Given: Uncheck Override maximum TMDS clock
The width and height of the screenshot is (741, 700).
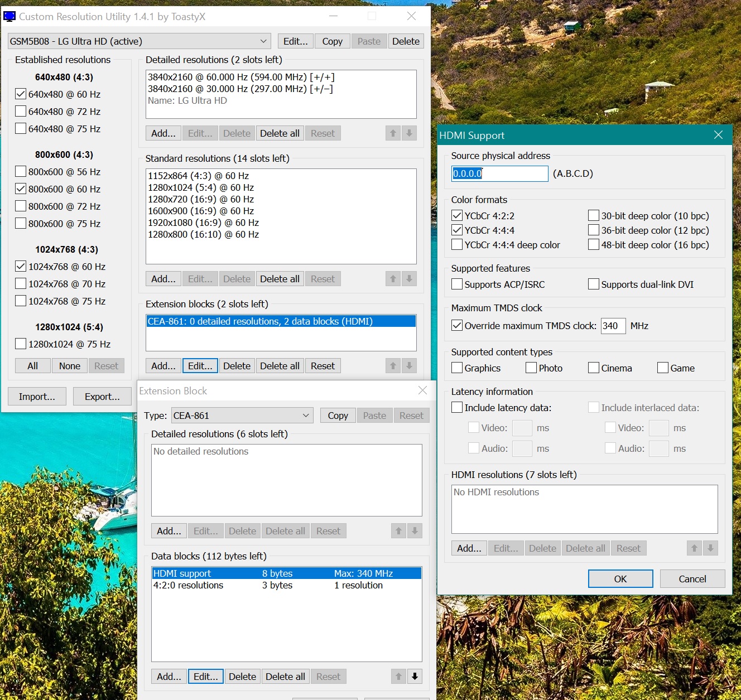Looking at the screenshot, I should coord(457,326).
